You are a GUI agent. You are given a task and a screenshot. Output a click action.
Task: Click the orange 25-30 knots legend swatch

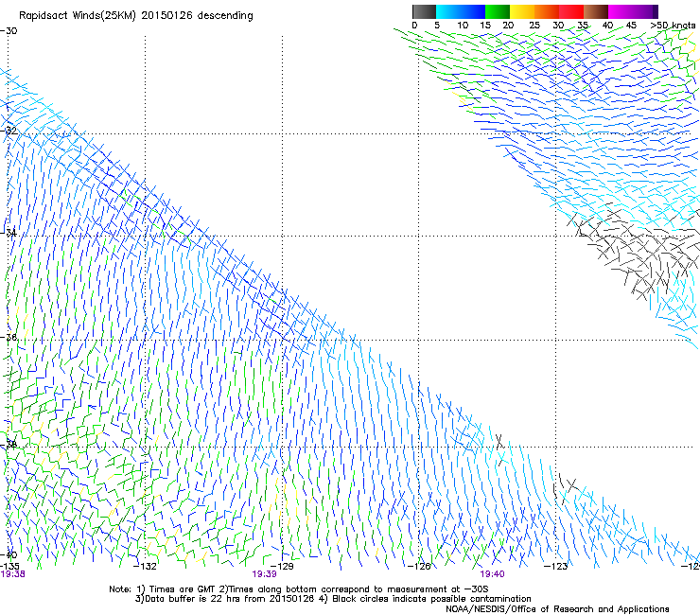[x=547, y=11]
